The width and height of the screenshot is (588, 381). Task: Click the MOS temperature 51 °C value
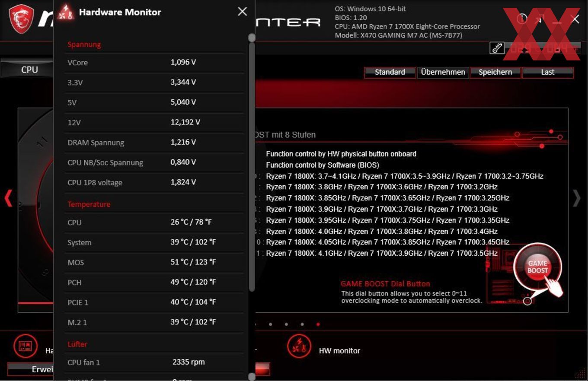coord(193,262)
